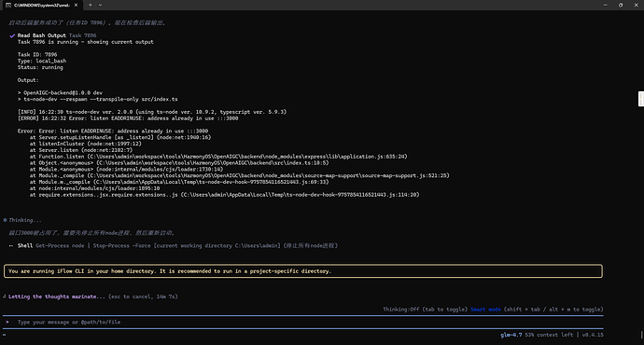Click the ts-node-dev --respawn command line
The width and height of the screenshot is (644, 345).
98,99
